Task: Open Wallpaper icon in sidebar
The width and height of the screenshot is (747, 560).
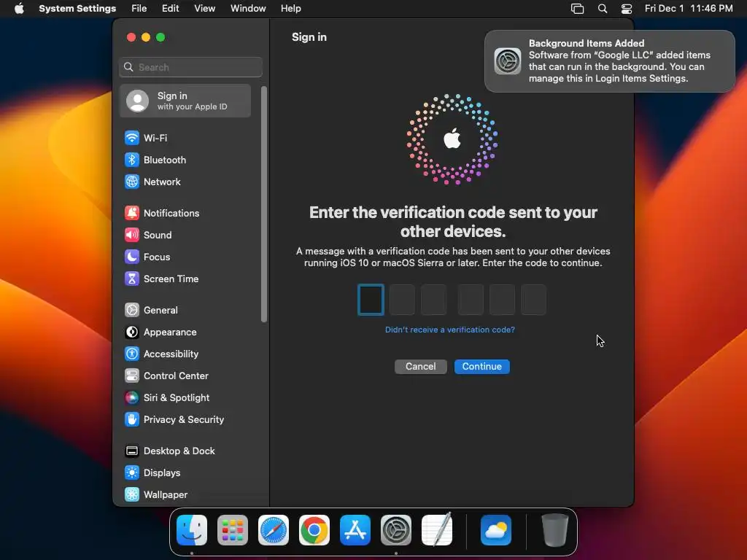Action: tap(132, 495)
